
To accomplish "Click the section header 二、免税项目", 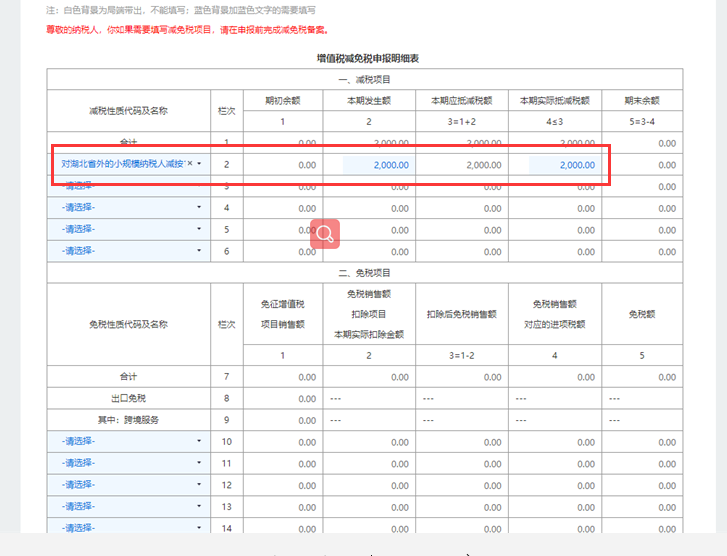I will [364, 273].
